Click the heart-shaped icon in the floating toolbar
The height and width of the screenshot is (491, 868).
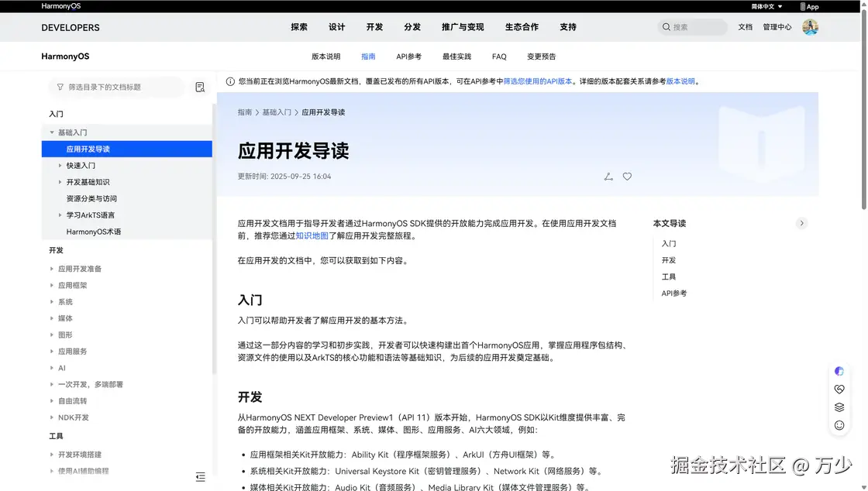click(x=839, y=388)
